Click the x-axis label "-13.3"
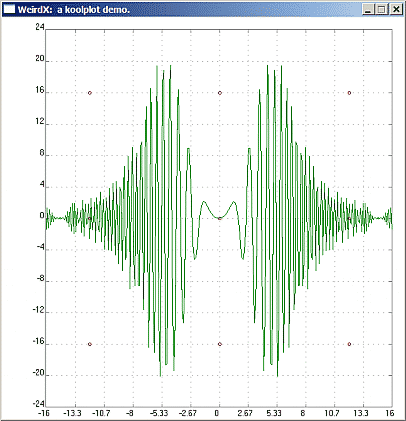Screen dimensions: 406x421 [72, 413]
